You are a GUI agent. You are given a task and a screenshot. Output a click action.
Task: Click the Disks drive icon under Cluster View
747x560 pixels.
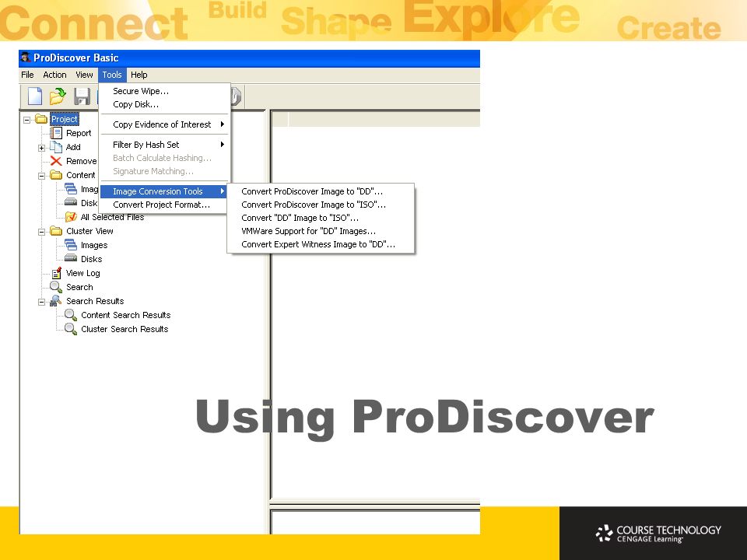(x=71, y=258)
